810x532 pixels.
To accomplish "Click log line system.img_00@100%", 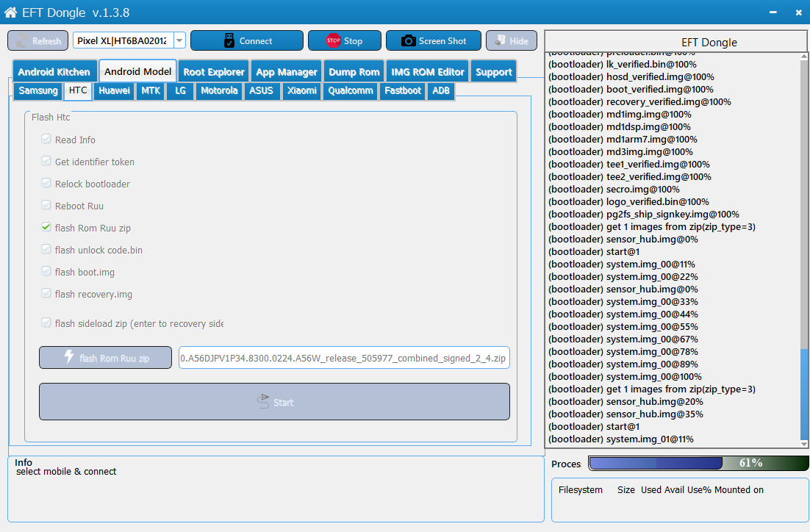I will [625, 376].
